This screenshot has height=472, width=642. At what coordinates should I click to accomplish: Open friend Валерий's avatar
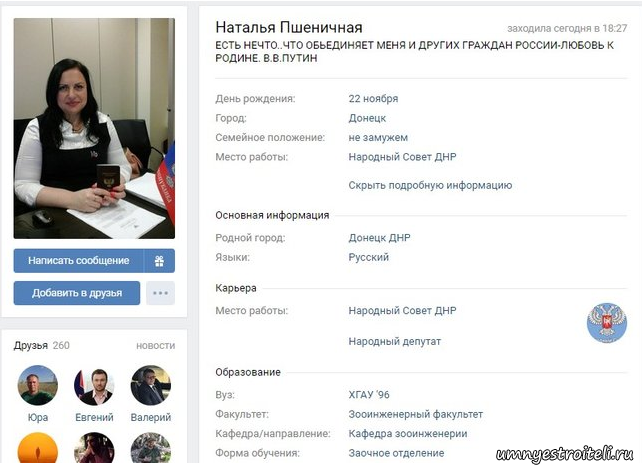(151, 385)
